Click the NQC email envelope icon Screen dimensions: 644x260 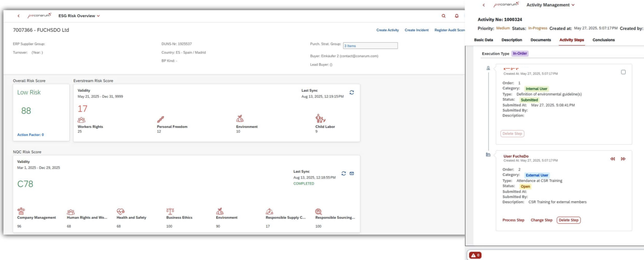point(352,173)
